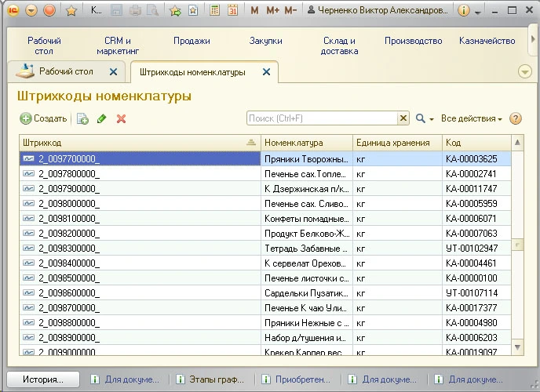
Task: Click the green pencil edit icon
Action: click(x=101, y=118)
